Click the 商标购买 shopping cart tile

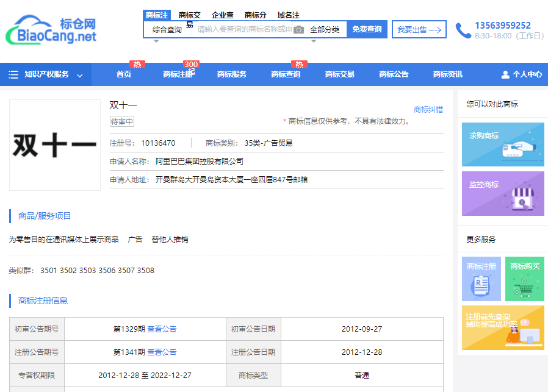(524, 279)
